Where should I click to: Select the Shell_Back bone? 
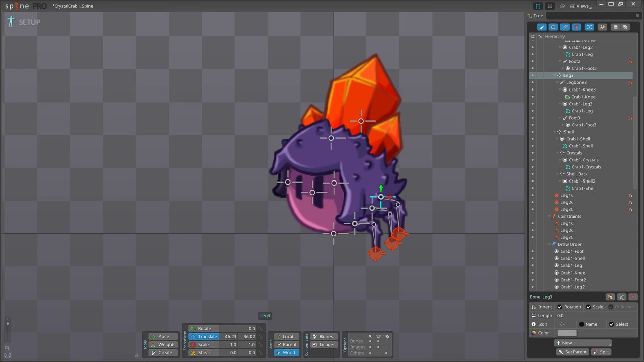pos(577,174)
